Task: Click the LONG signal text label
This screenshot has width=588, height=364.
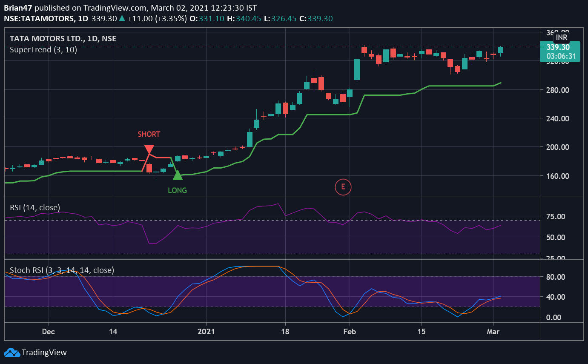Action: (177, 190)
